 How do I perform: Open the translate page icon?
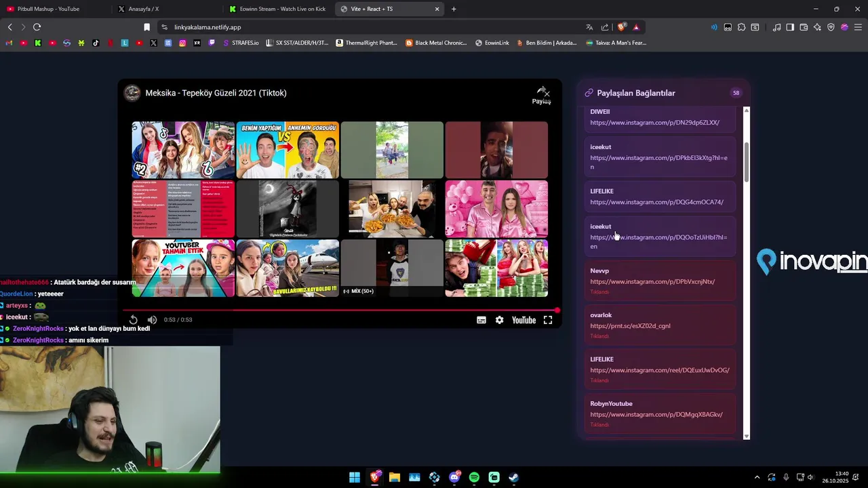(x=589, y=27)
